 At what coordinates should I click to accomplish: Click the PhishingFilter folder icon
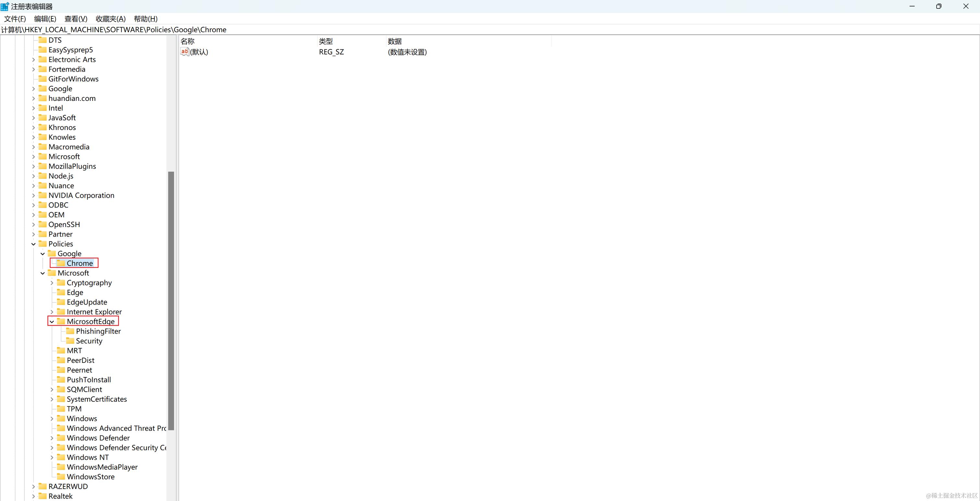tap(70, 331)
